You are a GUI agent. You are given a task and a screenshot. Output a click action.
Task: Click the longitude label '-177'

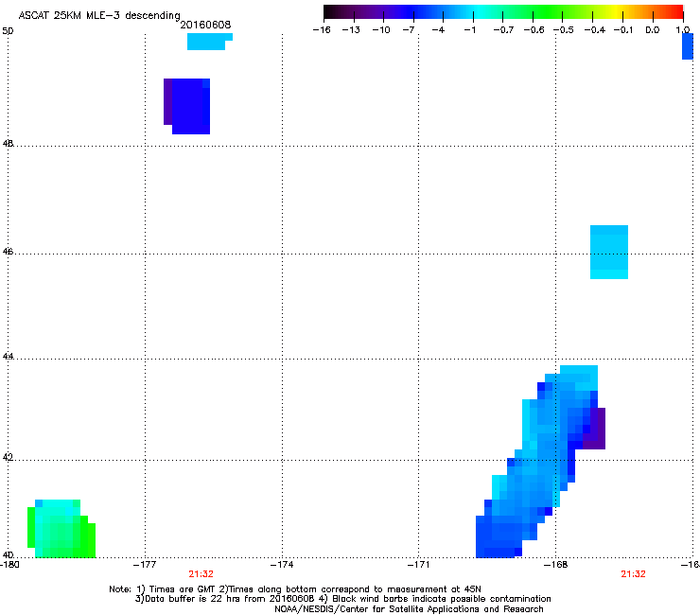[145, 565]
